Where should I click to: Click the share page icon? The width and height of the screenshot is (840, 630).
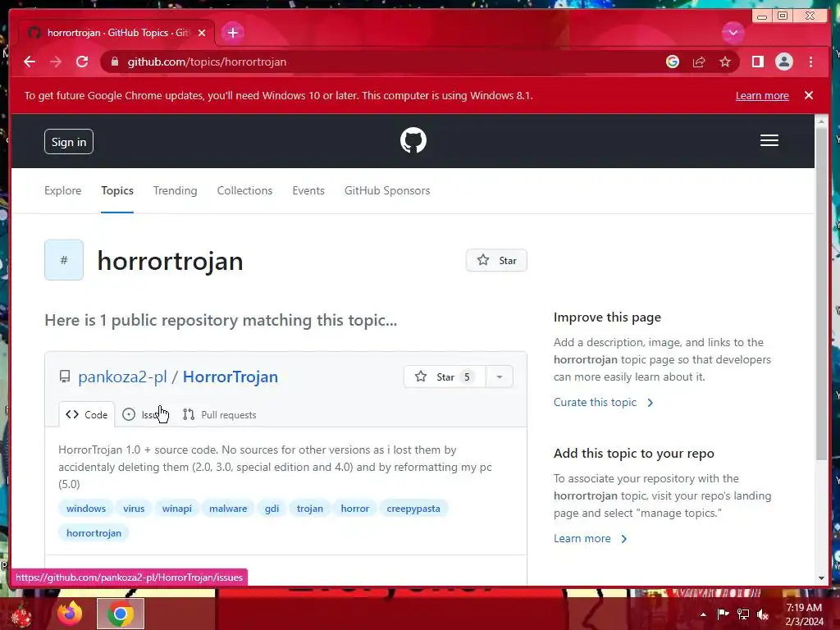(x=699, y=62)
